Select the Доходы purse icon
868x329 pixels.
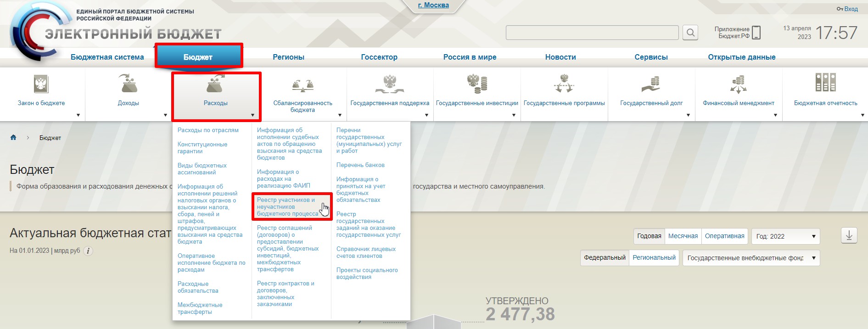click(x=128, y=84)
